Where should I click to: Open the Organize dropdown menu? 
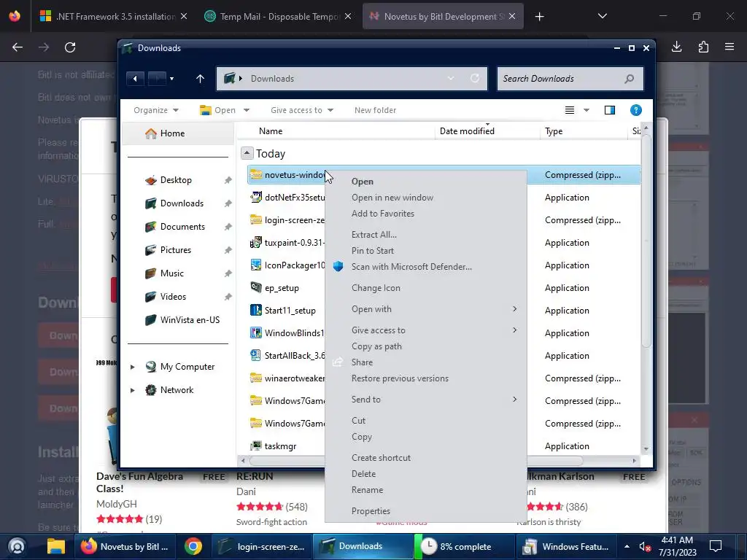pos(156,110)
